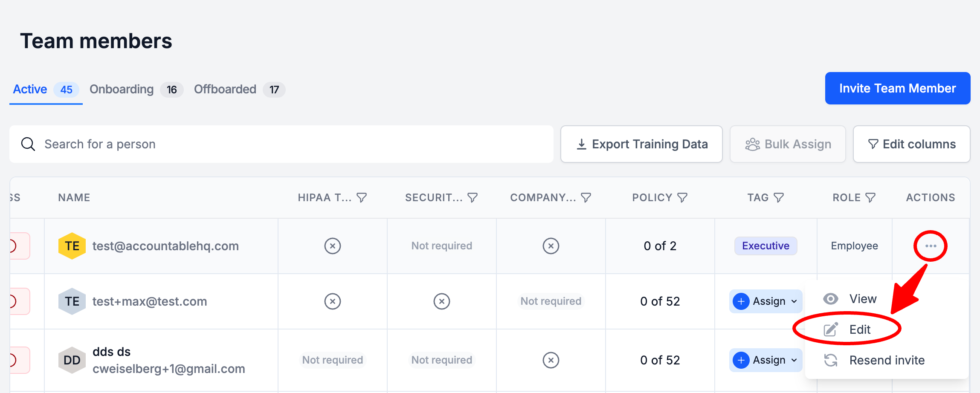980x393 pixels.
Task: Open actions menu for test@accountablehq.com
Action: pyautogui.click(x=931, y=246)
